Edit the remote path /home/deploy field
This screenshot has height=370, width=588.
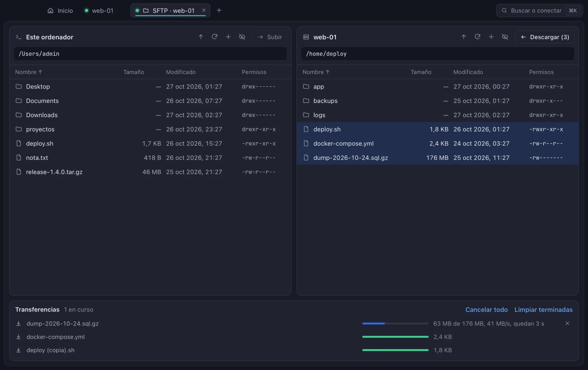coord(437,54)
